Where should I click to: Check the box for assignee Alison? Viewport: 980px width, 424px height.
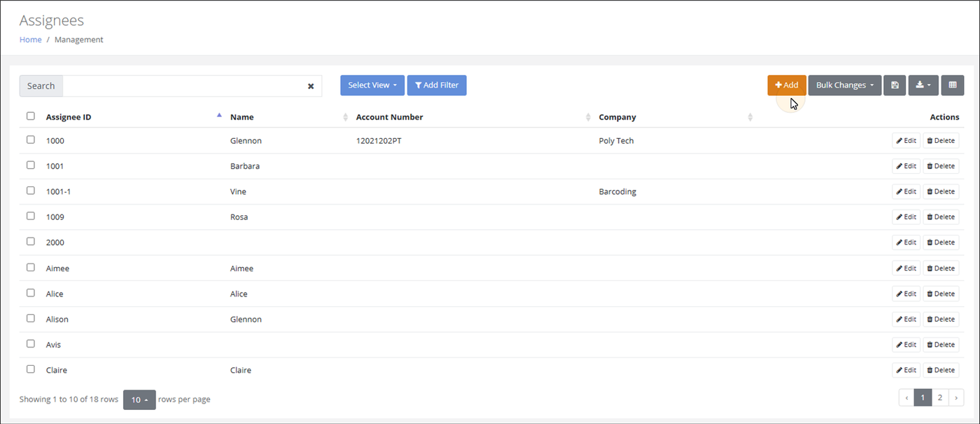tap(31, 318)
